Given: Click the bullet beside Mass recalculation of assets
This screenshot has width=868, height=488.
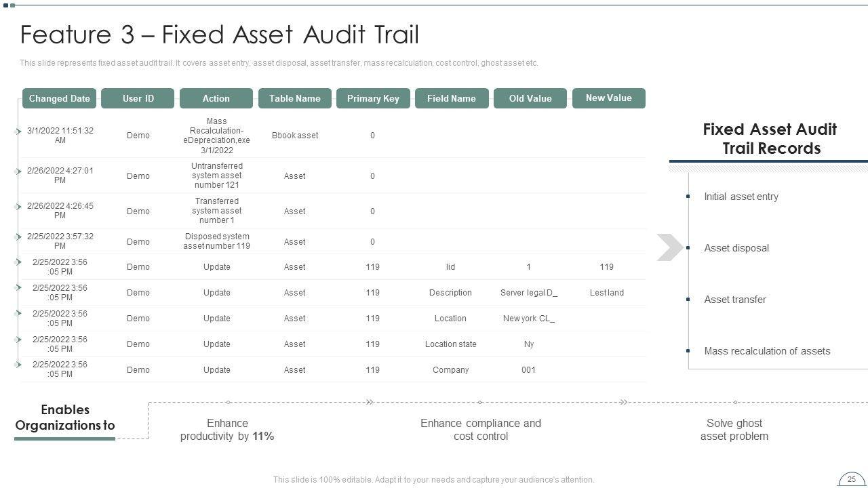Looking at the screenshot, I should pyautogui.click(x=688, y=351).
